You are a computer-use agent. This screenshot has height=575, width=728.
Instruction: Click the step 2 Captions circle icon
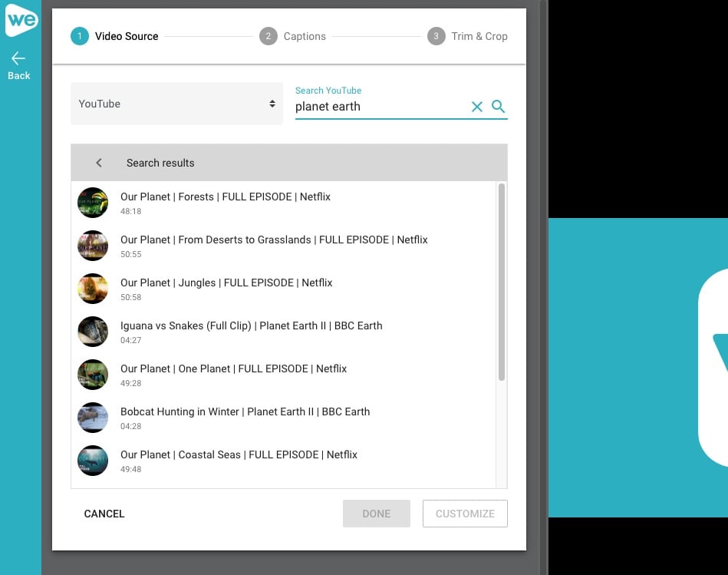pyautogui.click(x=268, y=35)
